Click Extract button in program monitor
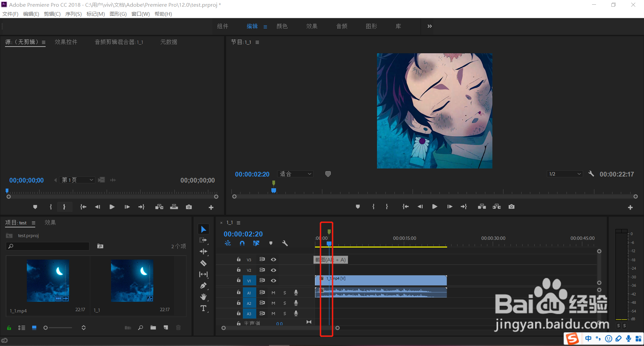 tap(497, 207)
